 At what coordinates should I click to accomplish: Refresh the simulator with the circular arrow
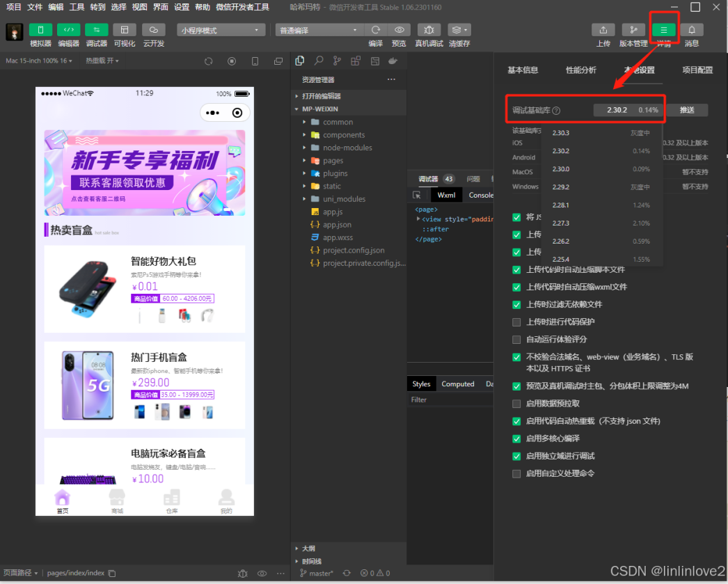209,61
